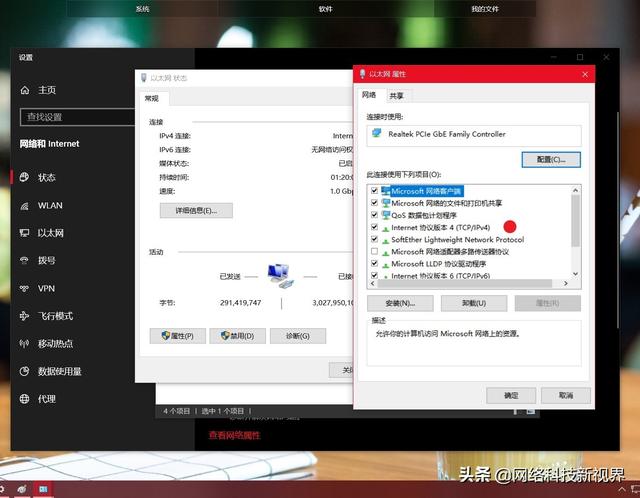The width and height of the screenshot is (640, 498).
Task: Click down arrow of items list scrollbar
Action: [576, 274]
